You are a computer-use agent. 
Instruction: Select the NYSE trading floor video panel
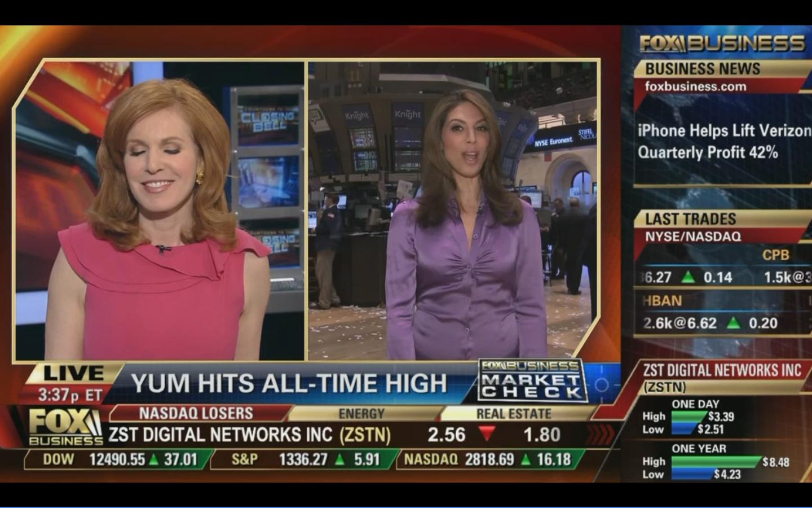(x=452, y=211)
